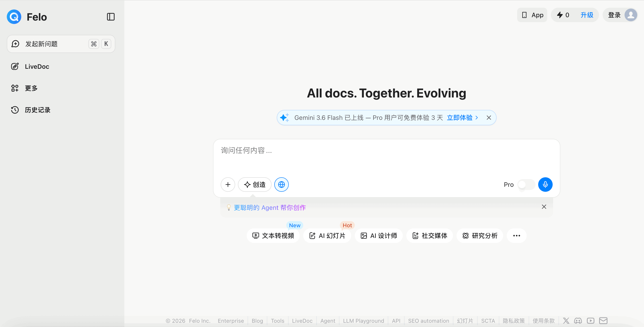Click 立即体验 in Gemini banner

click(462, 118)
